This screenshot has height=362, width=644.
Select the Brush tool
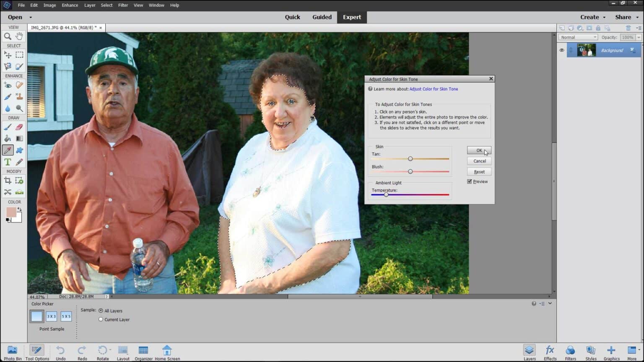[8, 127]
